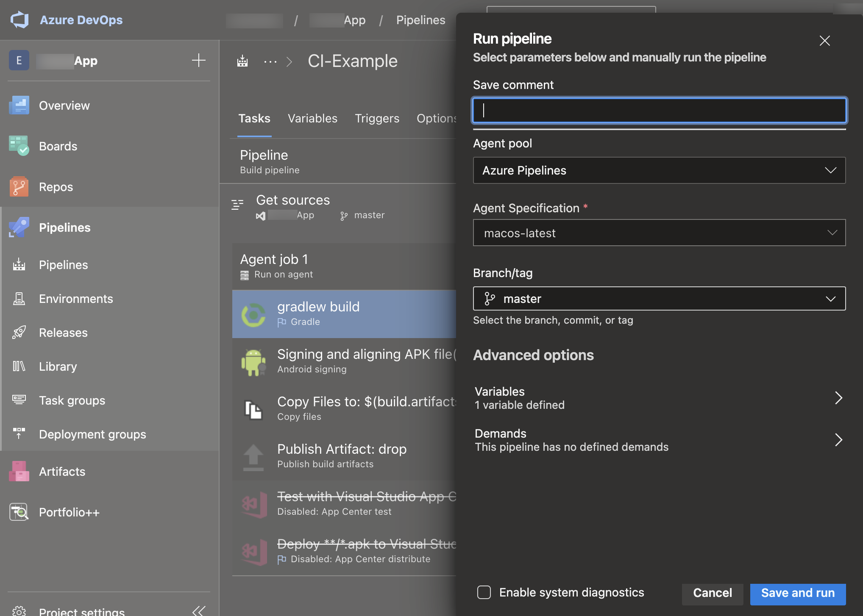Open the Releases rocket icon item
This screenshot has width=863, height=616.
pos(19,333)
